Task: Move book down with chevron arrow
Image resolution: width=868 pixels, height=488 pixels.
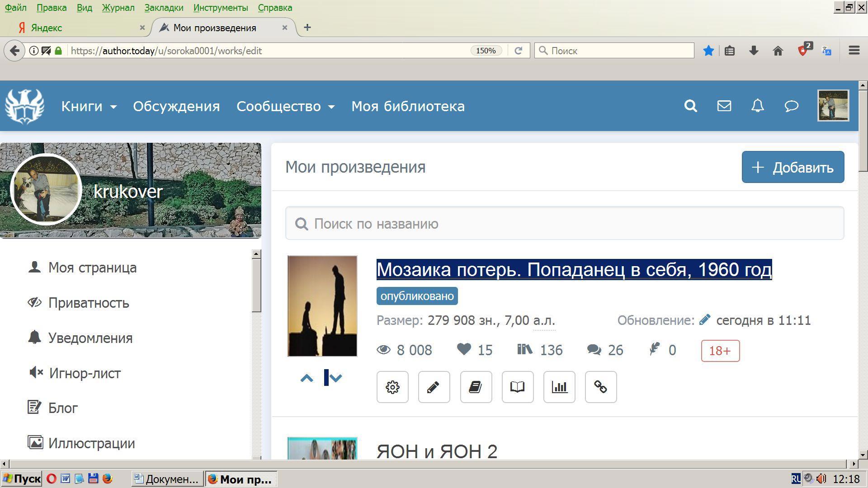Action: (335, 378)
